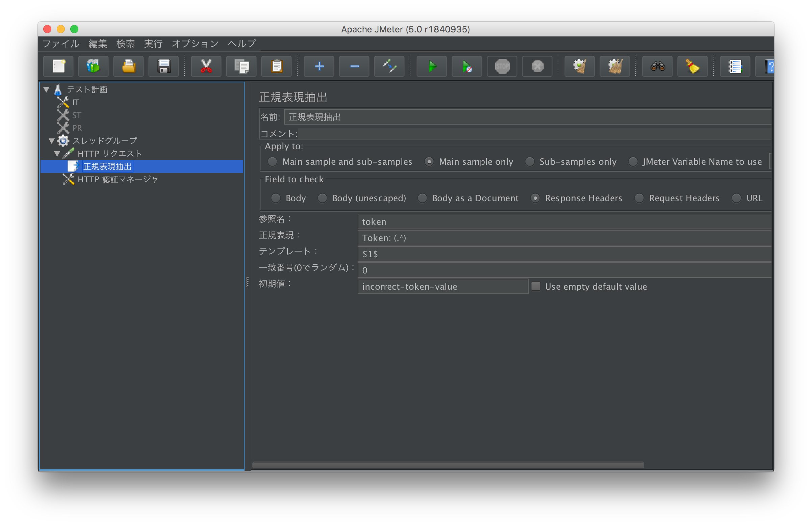
Task: Copy the selected tree element
Action: tap(241, 66)
